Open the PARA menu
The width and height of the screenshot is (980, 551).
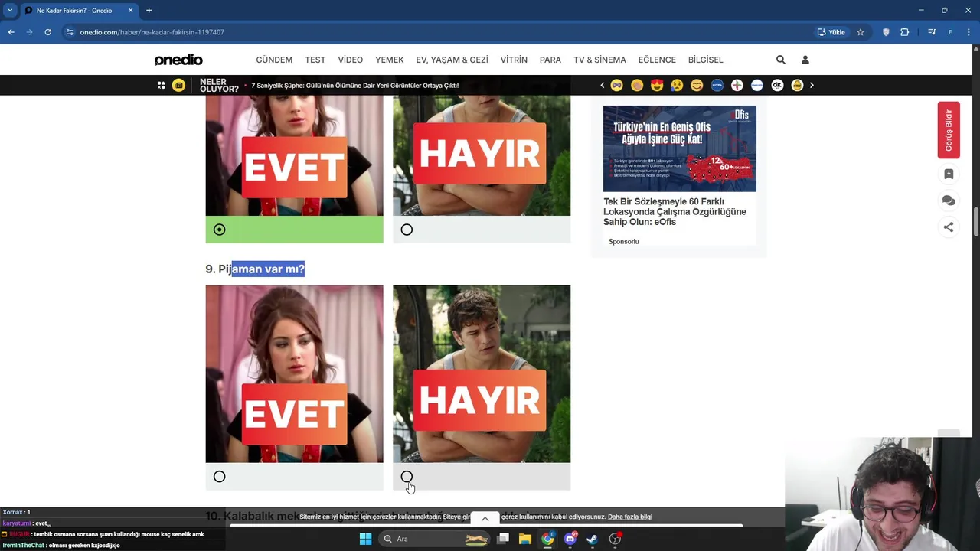(x=550, y=60)
